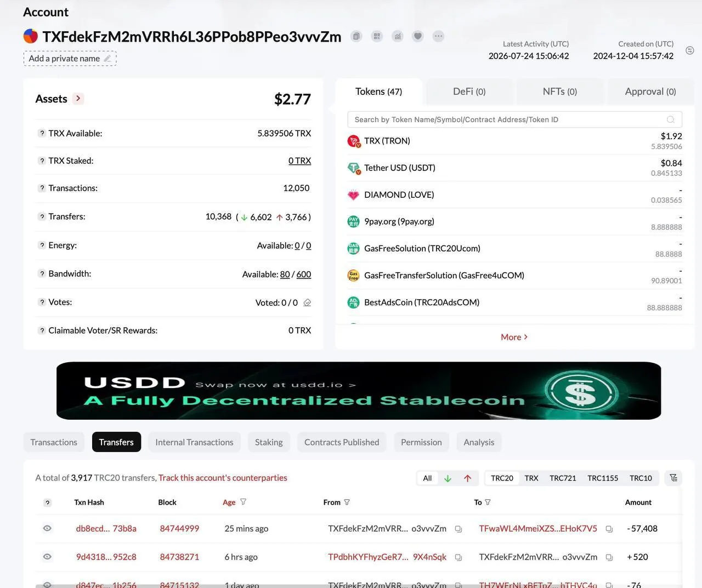
Task: Click the help icon beside Energy
Action: [42, 245]
